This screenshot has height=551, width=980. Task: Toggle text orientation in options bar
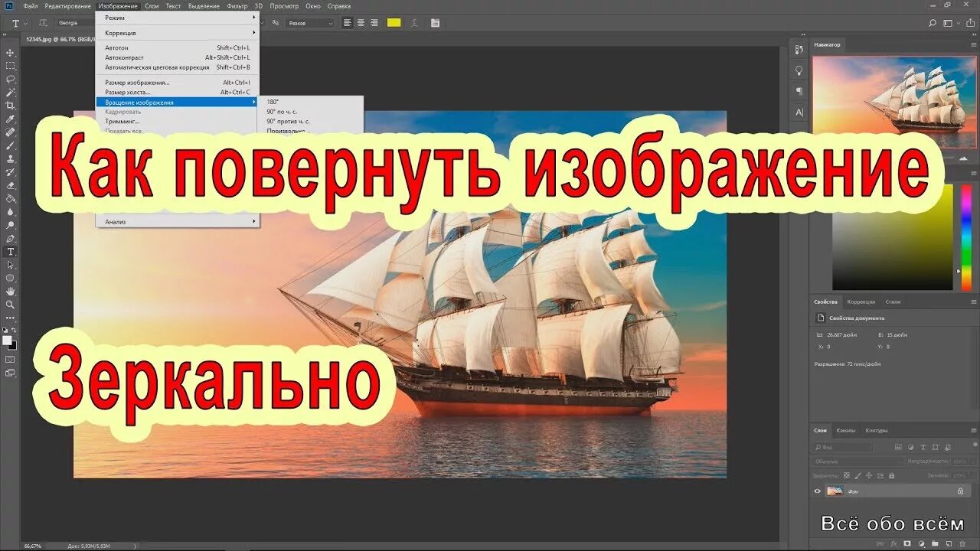click(42, 23)
